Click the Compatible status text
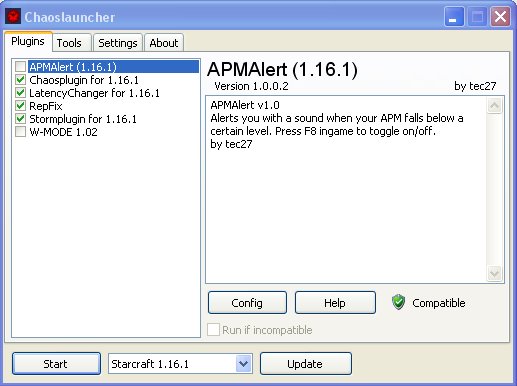517x386 pixels. 439,303
